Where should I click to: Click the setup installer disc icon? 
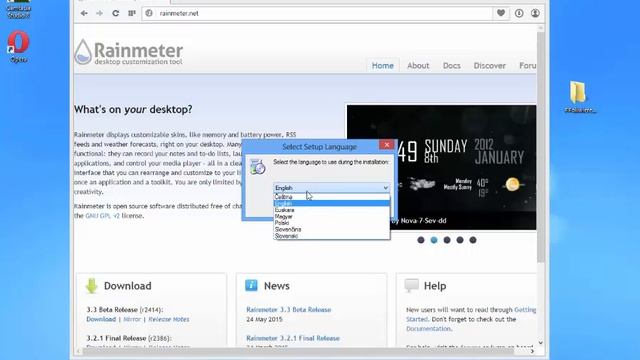[x=258, y=167]
